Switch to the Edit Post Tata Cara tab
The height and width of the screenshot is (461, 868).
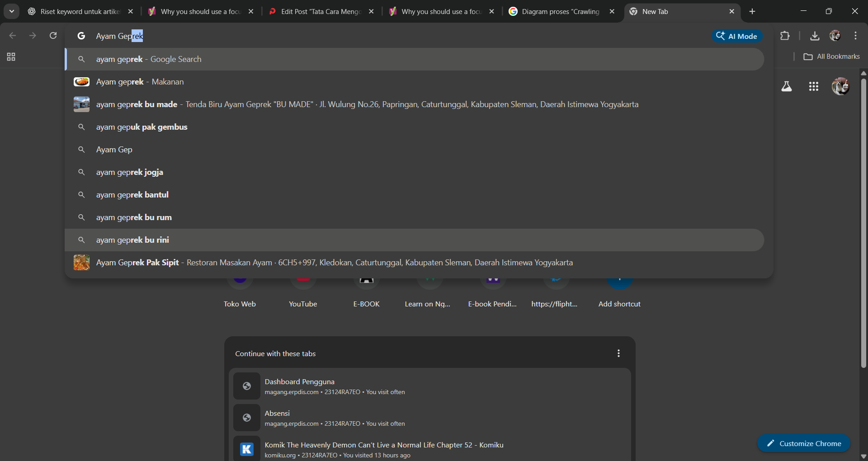(x=321, y=12)
